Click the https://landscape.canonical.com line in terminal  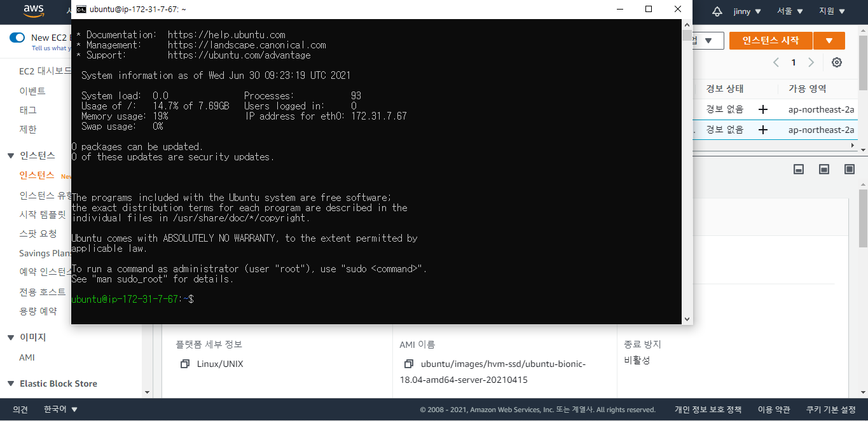pos(247,45)
